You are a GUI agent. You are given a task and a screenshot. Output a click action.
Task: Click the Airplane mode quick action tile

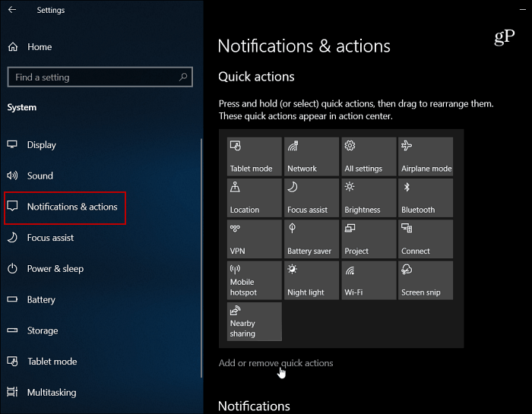tap(426, 156)
